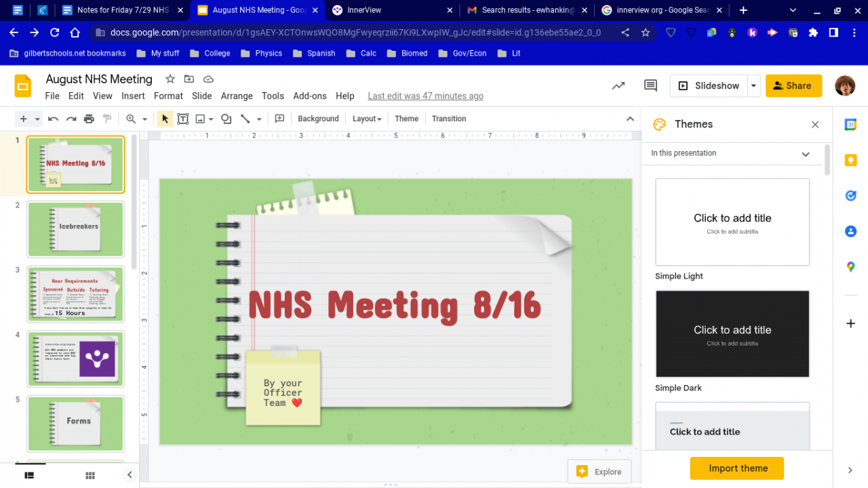Click the yellow Share button
Screen dimensions: 868x488
tap(793, 86)
